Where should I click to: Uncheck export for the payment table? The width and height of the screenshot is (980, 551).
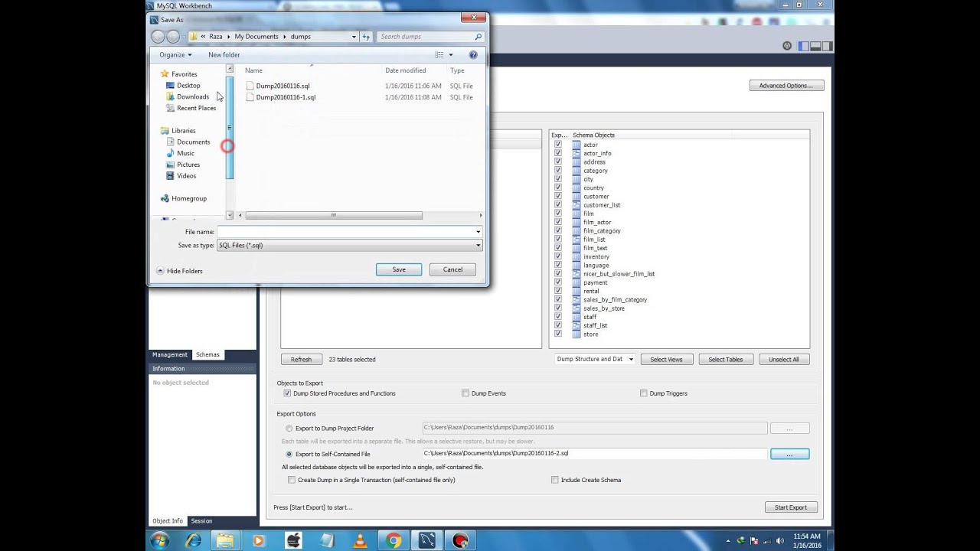point(558,282)
